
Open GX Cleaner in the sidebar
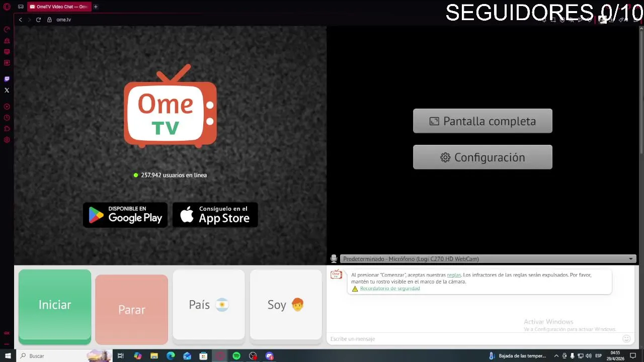pyautogui.click(x=7, y=41)
